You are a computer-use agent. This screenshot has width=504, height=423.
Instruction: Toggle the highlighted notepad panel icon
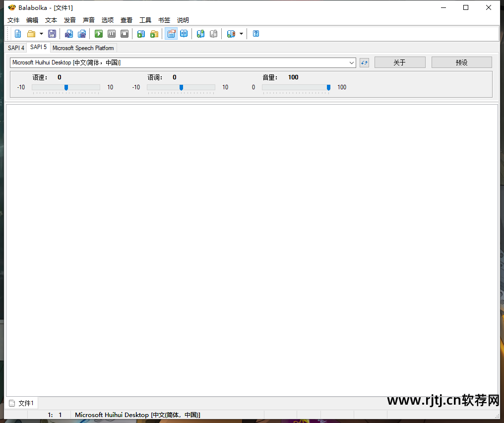click(171, 34)
